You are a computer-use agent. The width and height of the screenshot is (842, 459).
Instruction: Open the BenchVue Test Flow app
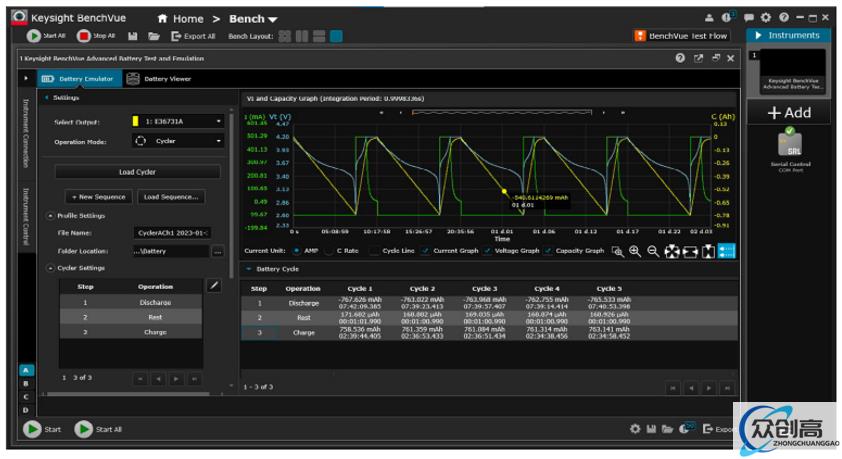tap(682, 36)
